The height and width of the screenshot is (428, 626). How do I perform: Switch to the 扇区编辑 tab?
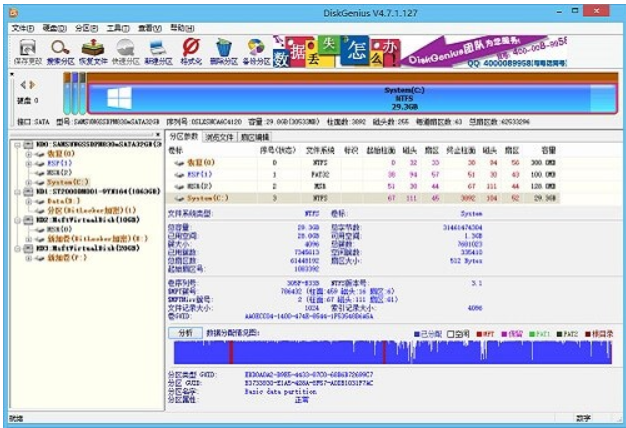pyautogui.click(x=254, y=137)
